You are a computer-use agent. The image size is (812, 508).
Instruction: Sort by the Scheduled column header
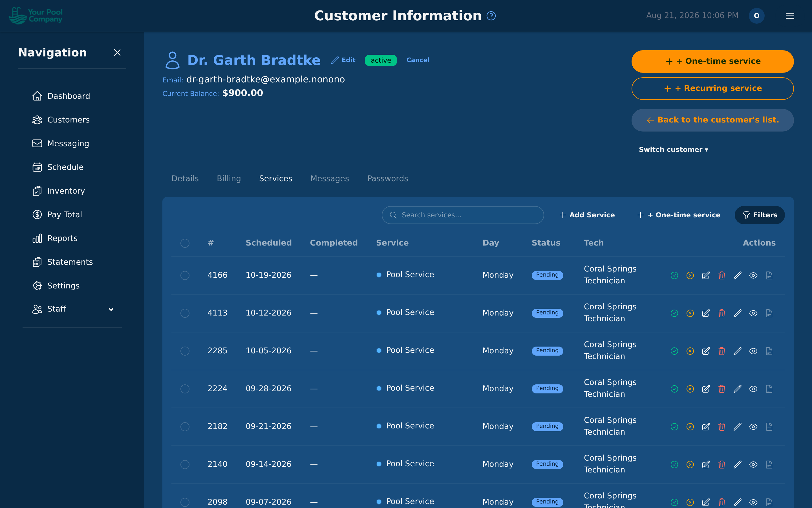[268, 243]
